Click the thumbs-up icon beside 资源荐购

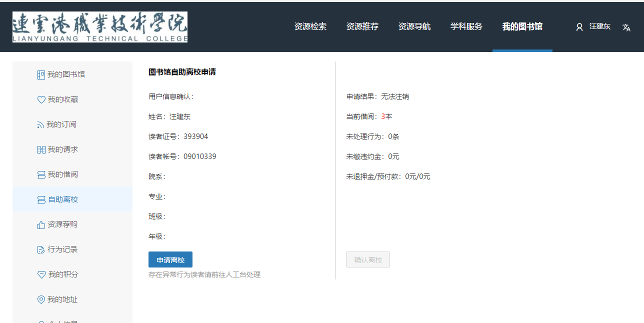point(41,224)
